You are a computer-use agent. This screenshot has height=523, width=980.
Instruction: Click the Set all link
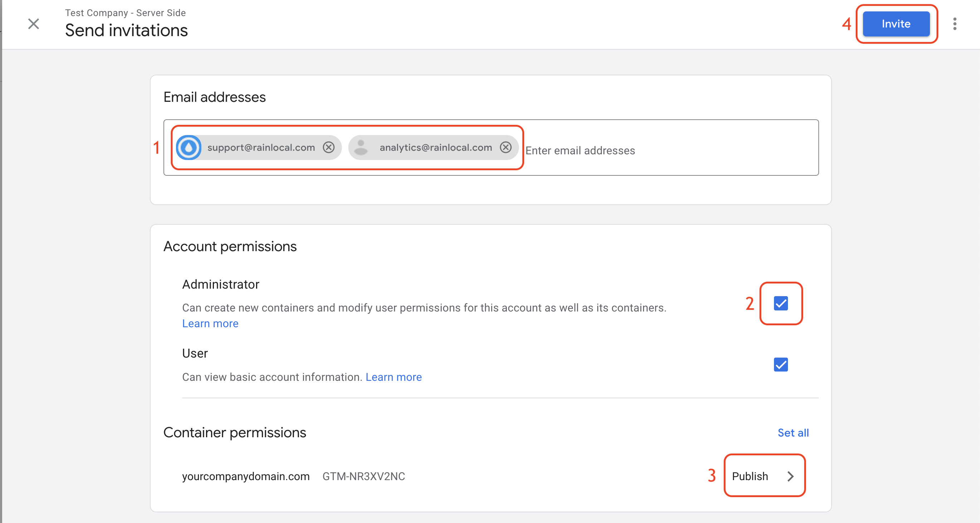pyautogui.click(x=793, y=433)
